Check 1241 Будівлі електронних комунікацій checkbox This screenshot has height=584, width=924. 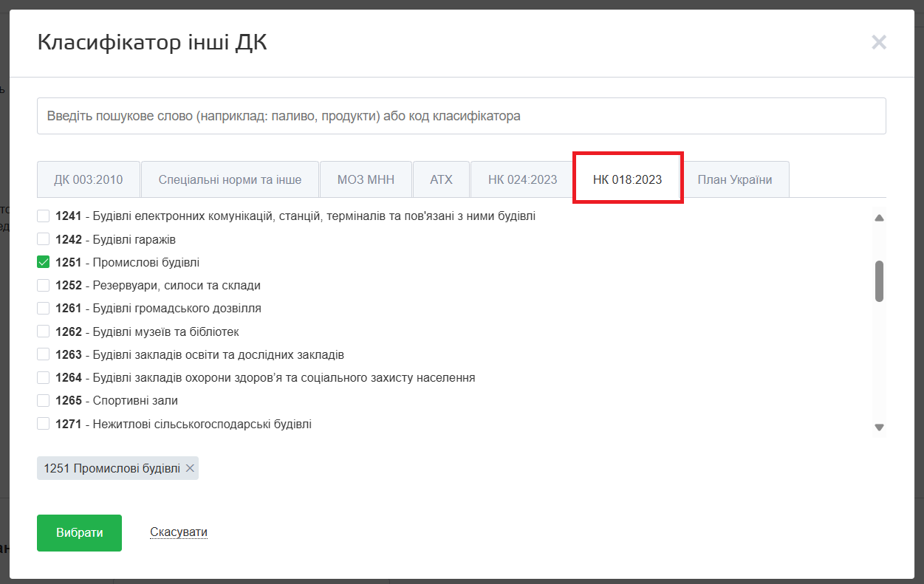tap(44, 216)
